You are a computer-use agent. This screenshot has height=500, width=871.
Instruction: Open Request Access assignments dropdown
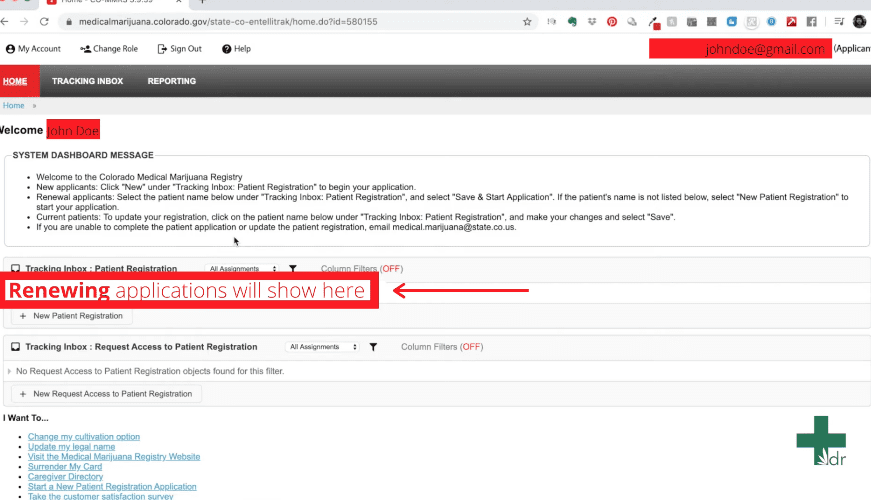point(323,347)
